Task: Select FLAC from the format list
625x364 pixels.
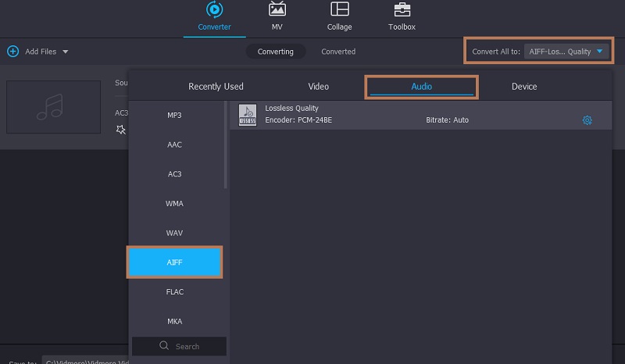Action: tap(174, 291)
